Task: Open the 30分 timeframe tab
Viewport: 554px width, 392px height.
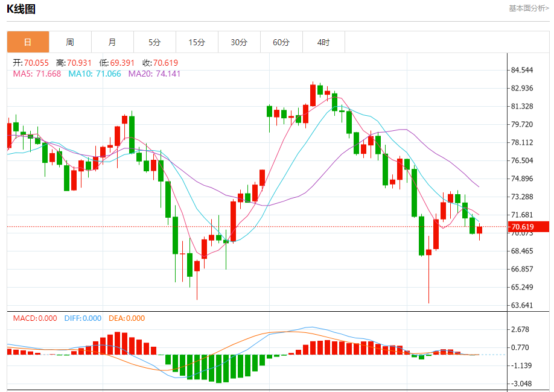Action: (x=239, y=42)
